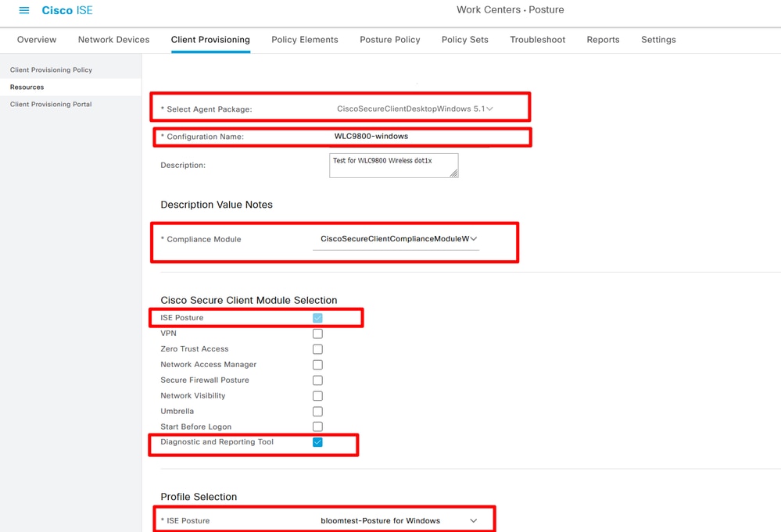Click the Compliance Module label

tap(201, 239)
